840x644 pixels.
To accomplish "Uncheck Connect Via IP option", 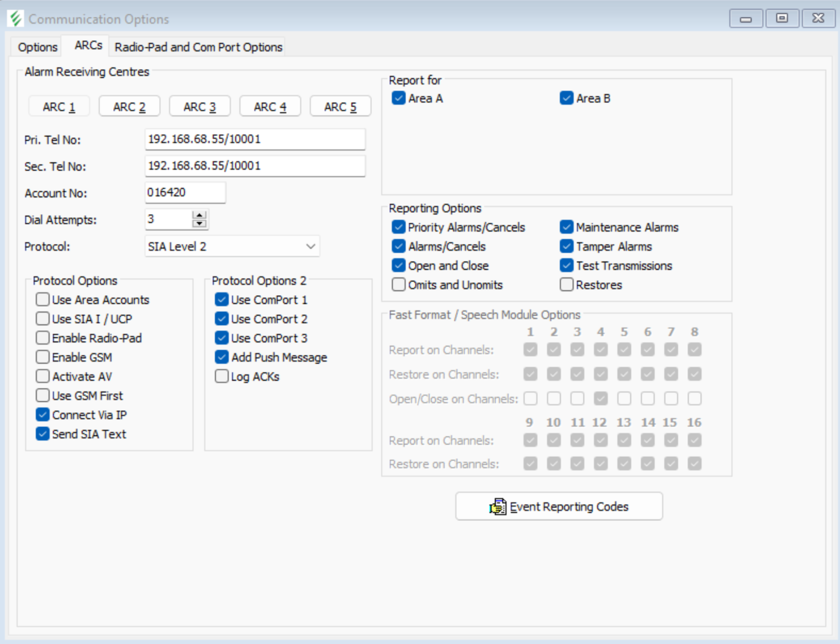I will [43, 414].
